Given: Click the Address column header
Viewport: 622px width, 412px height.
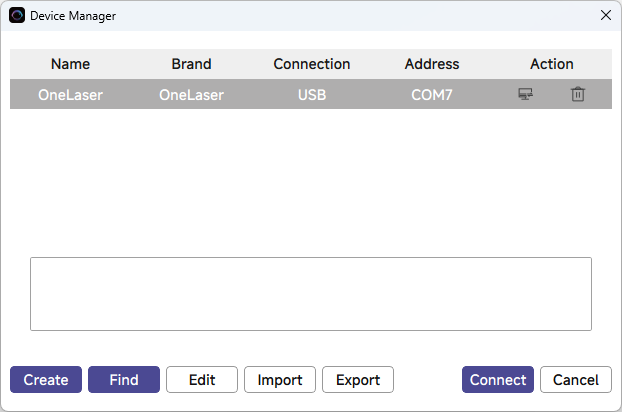Looking at the screenshot, I should tap(432, 64).
